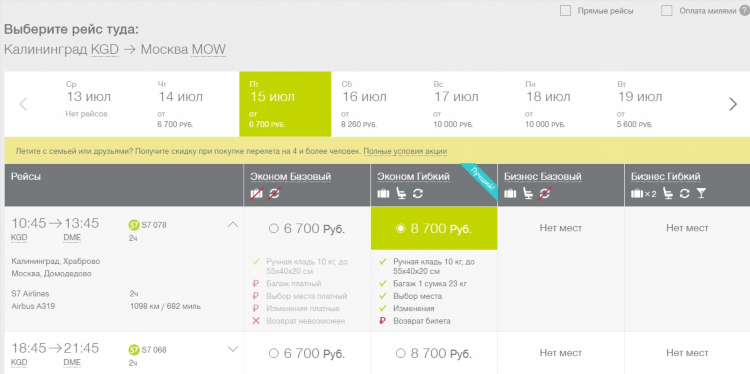
Task: Click cocktail glass icon under Бизнес Гибкий
Action: [x=701, y=193]
